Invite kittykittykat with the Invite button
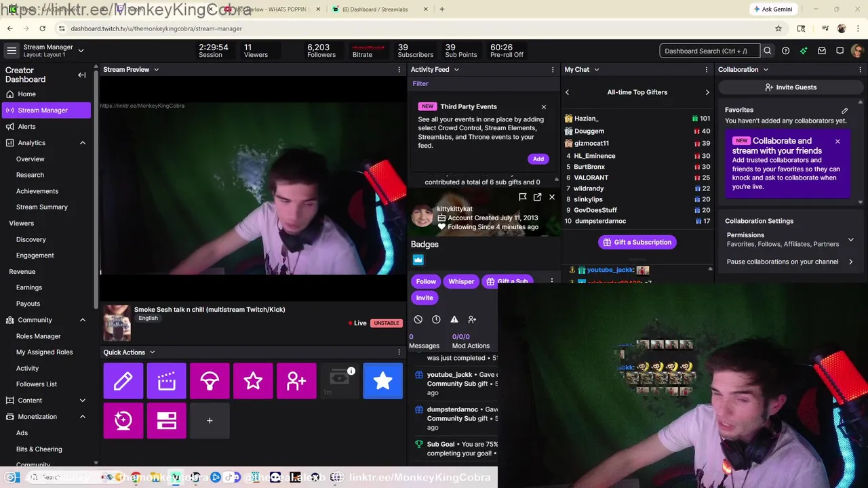This screenshot has width=868, height=488. [425, 298]
